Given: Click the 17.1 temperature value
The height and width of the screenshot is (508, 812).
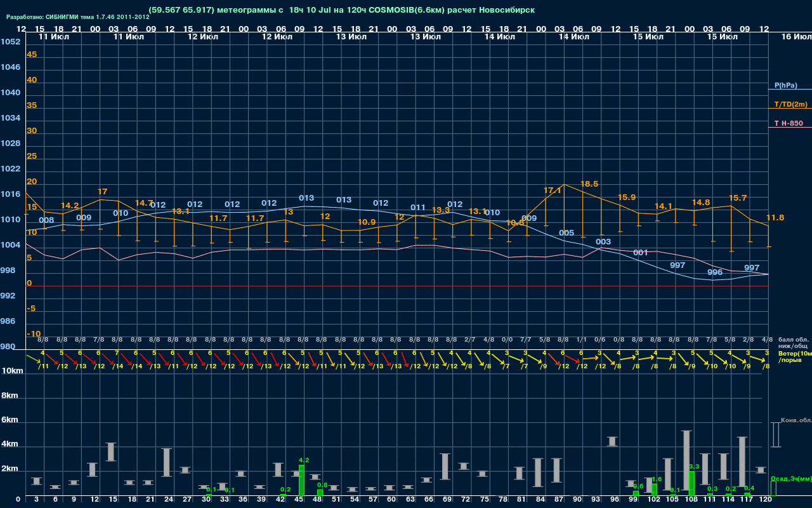Looking at the screenshot, I should [x=553, y=190].
